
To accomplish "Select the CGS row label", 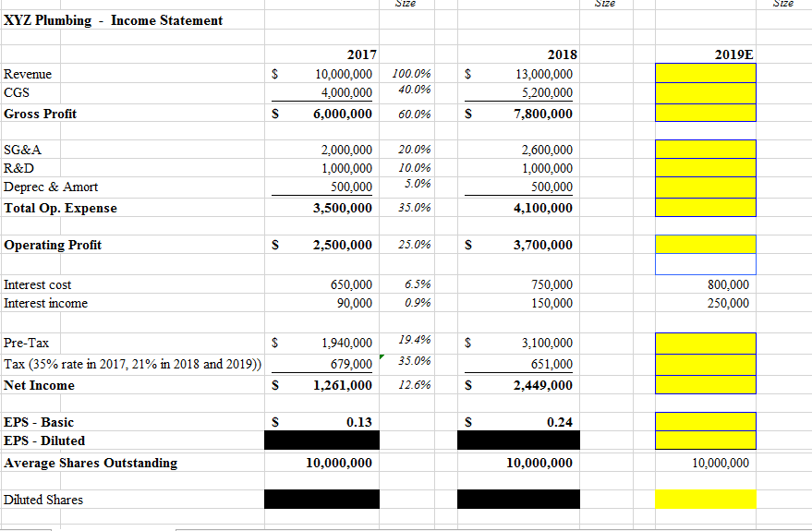I will 17,92.
